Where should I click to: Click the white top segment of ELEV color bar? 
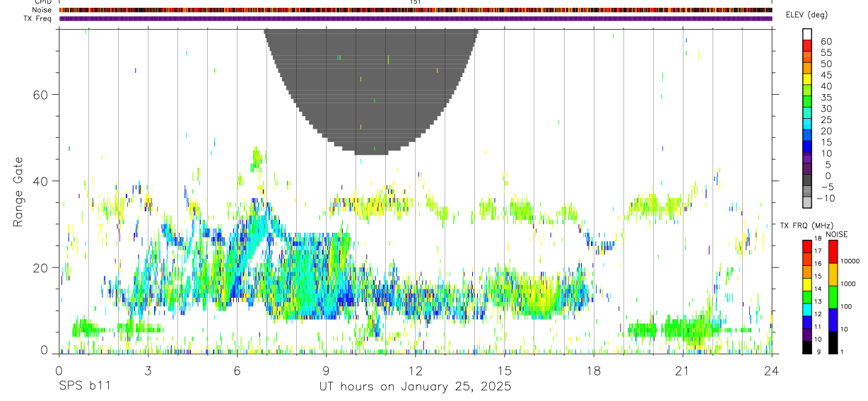(x=807, y=34)
